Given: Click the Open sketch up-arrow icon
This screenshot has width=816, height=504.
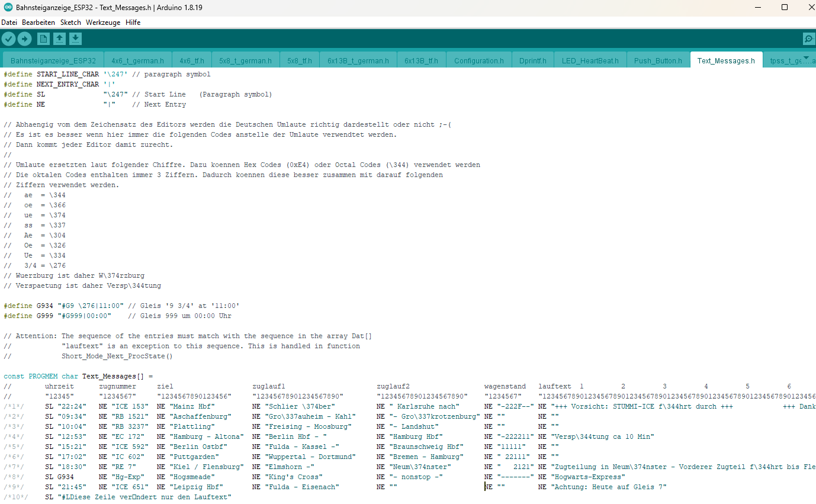Looking at the screenshot, I should (59, 39).
